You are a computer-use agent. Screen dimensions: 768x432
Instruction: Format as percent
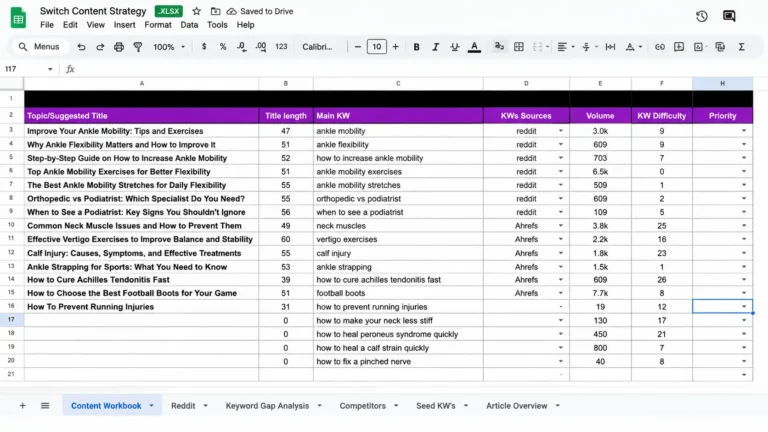pos(223,47)
